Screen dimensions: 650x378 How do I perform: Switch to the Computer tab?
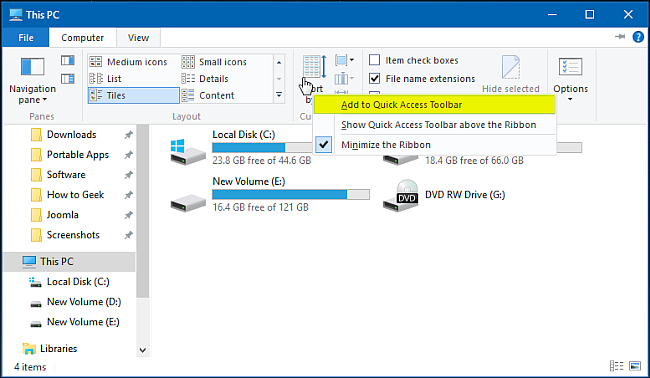pos(82,38)
